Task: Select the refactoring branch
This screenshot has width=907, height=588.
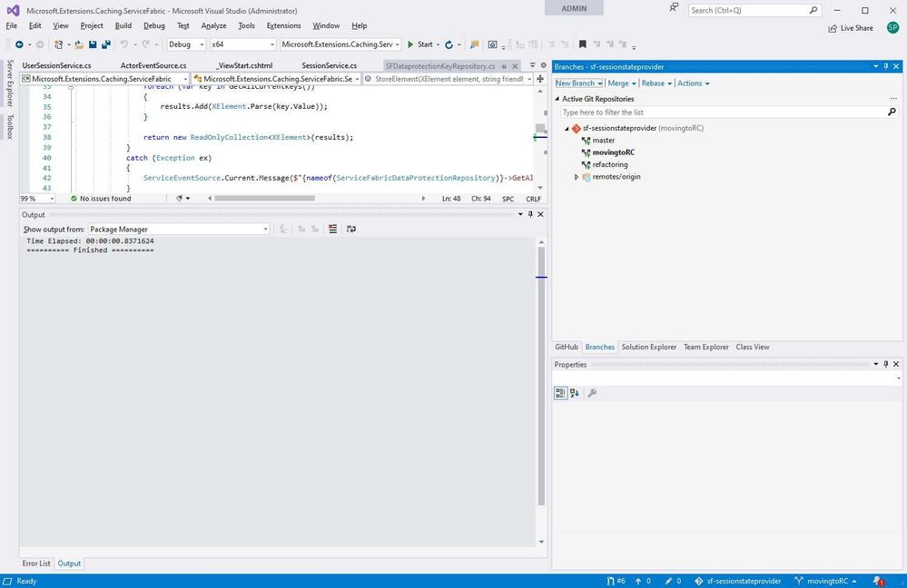Action: tap(610, 165)
